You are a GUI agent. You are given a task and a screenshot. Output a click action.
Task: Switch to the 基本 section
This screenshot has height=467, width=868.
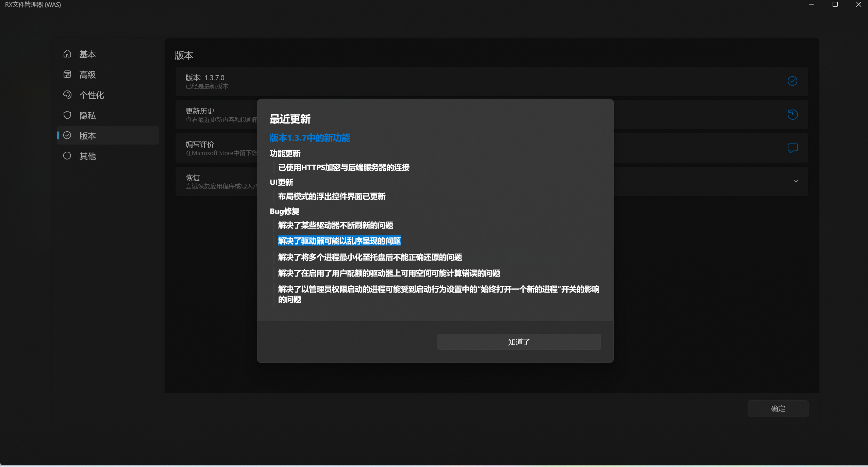[x=87, y=54]
